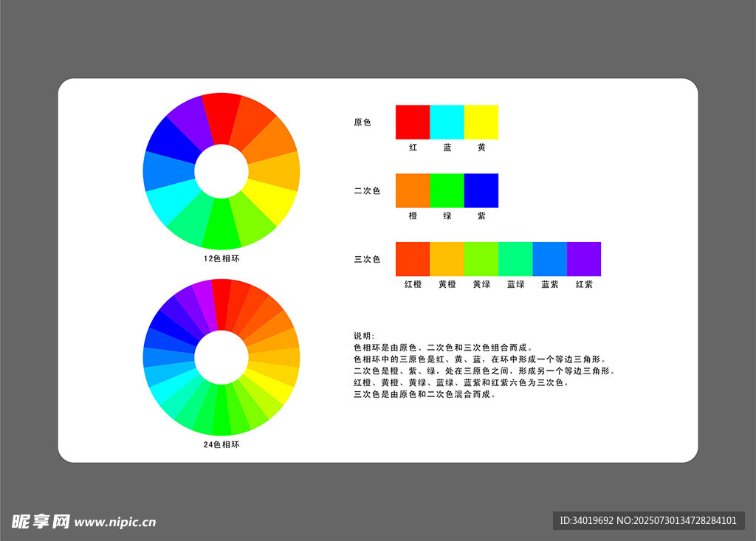Screen dimensions: 756x541
Task: Click the 黄绿 yellow-green swatch
Action: click(481, 259)
